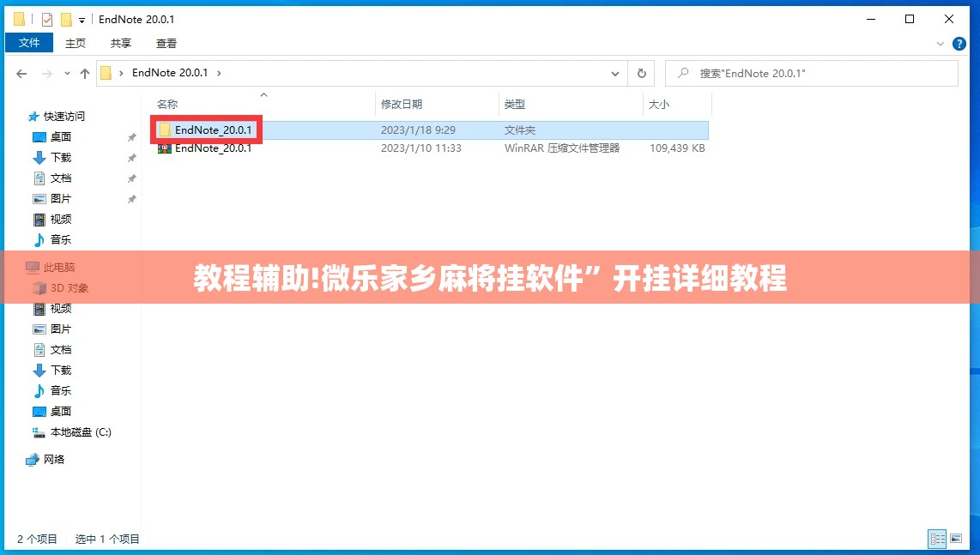This screenshot has width=980, height=555.
Task: Click the WinRAR 压缩文件管理器 type cell
Action: click(x=562, y=148)
